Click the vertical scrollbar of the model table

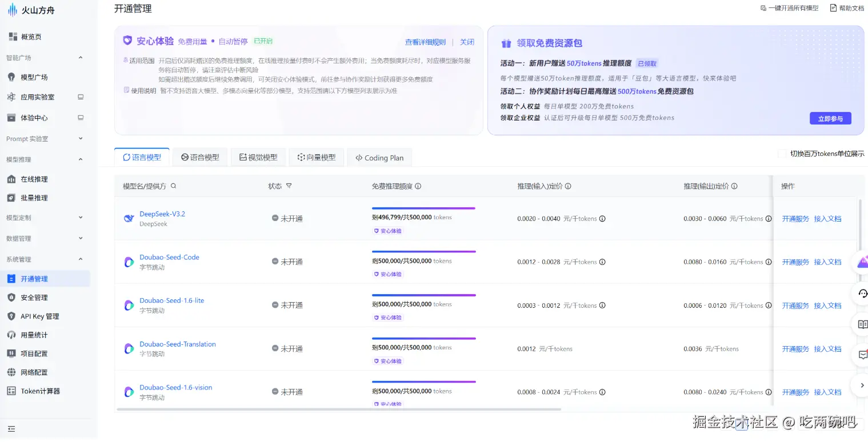coord(861,240)
